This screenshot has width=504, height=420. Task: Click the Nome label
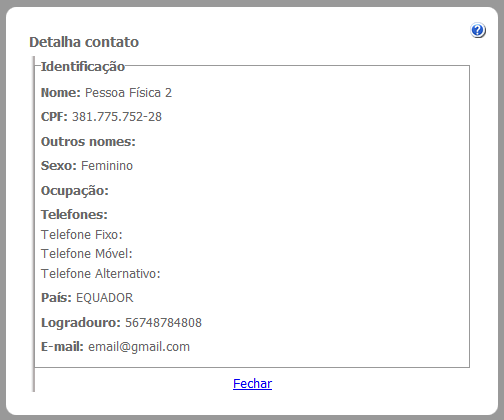tap(61, 93)
